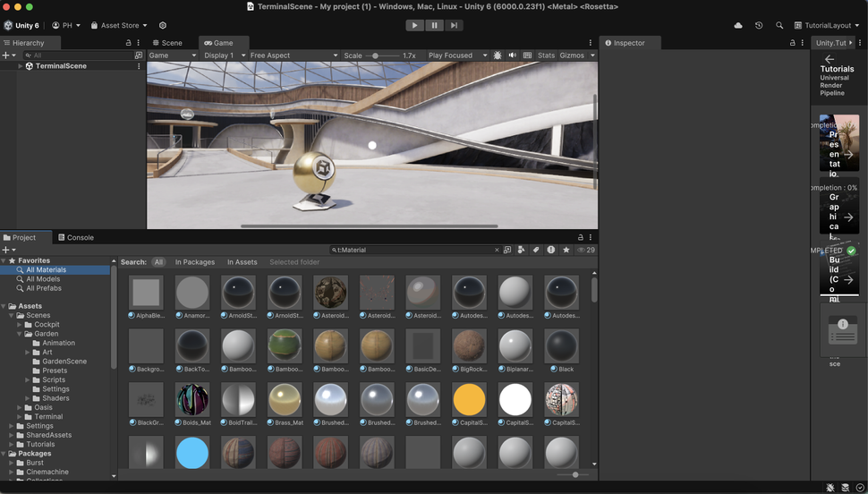The width and height of the screenshot is (868, 494).
Task: Click the Search by Label tag icon
Action: pyautogui.click(x=536, y=251)
